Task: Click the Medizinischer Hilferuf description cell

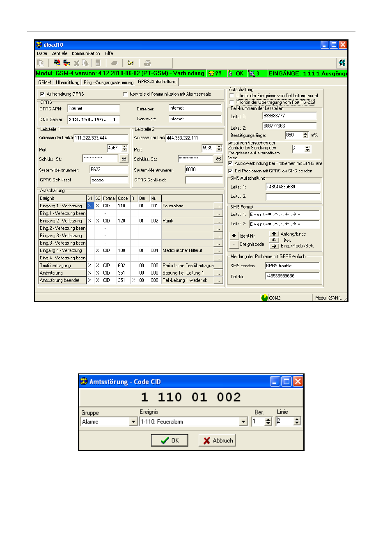Action: coord(188,250)
